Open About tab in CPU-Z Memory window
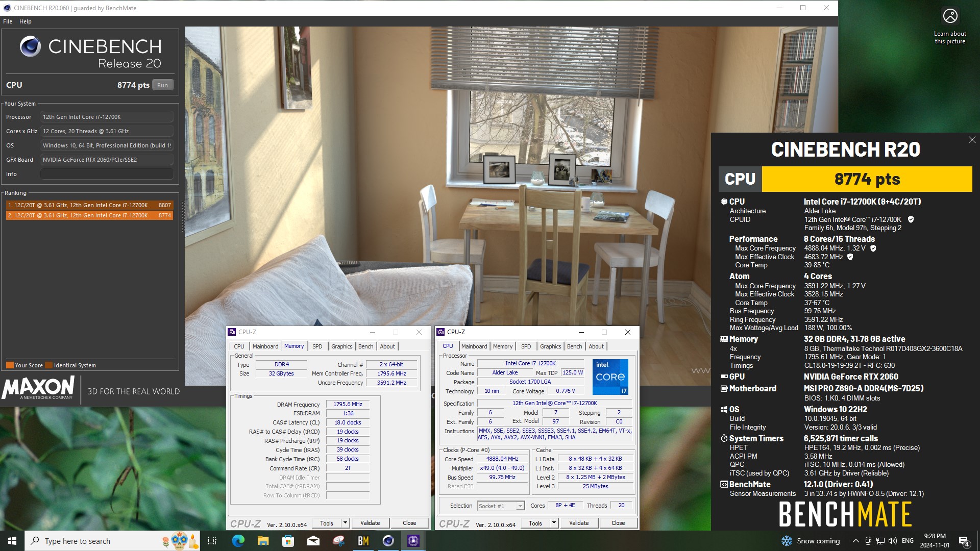Screen dimensions: 980x551 pos(387,346)
